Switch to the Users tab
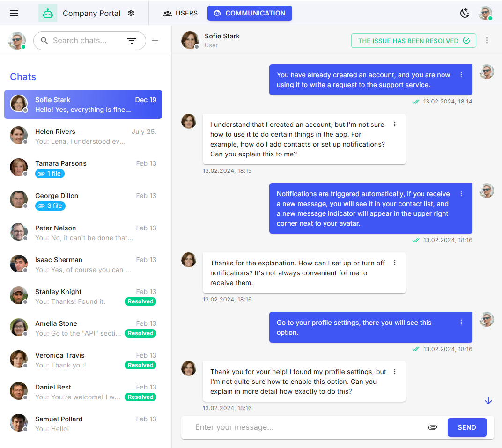This screenshot has width=502, height=448. [181, 13]
